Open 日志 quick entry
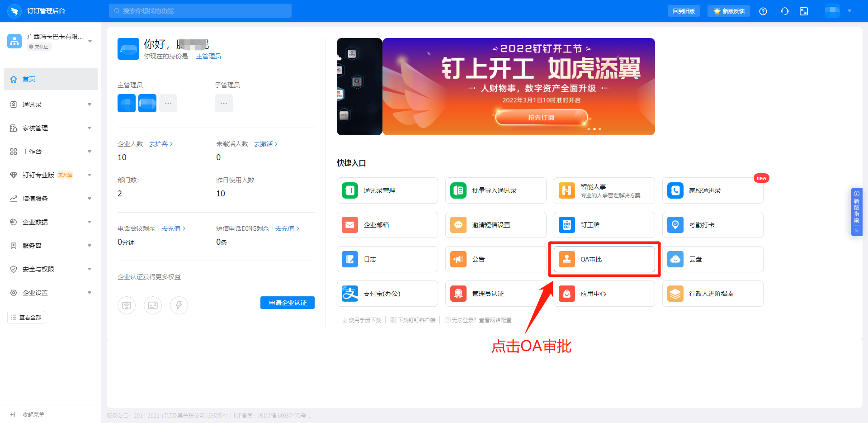This screenshot has width=868, height=423. point(387,259)
